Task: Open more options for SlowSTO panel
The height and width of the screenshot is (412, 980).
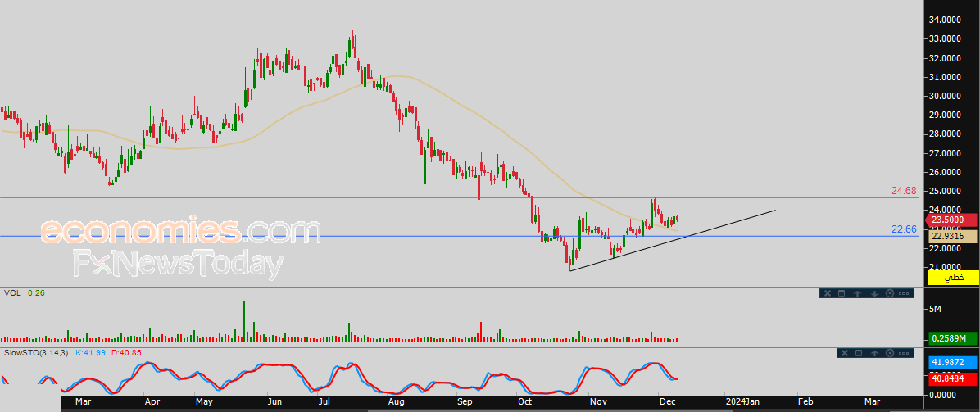Action: pos(905,353)
